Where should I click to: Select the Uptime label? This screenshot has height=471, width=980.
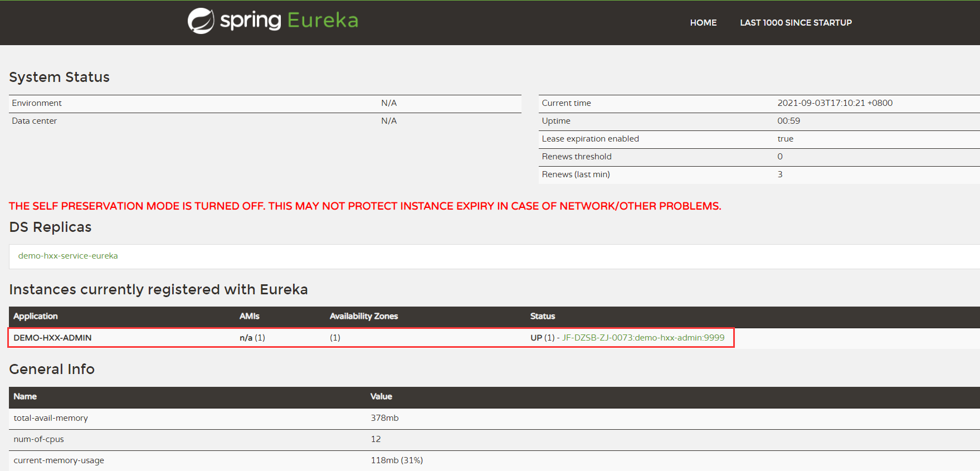556,121
